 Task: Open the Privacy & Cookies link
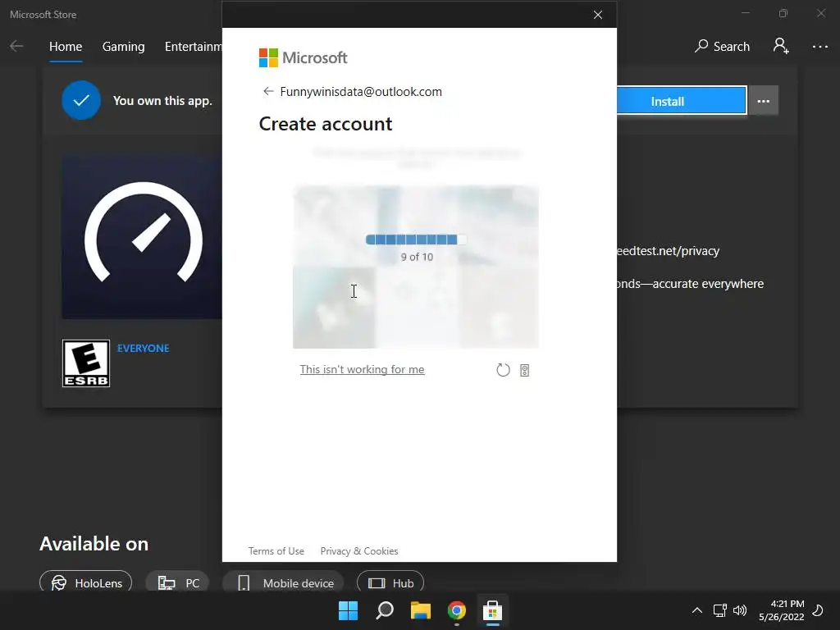click(359, 550)
